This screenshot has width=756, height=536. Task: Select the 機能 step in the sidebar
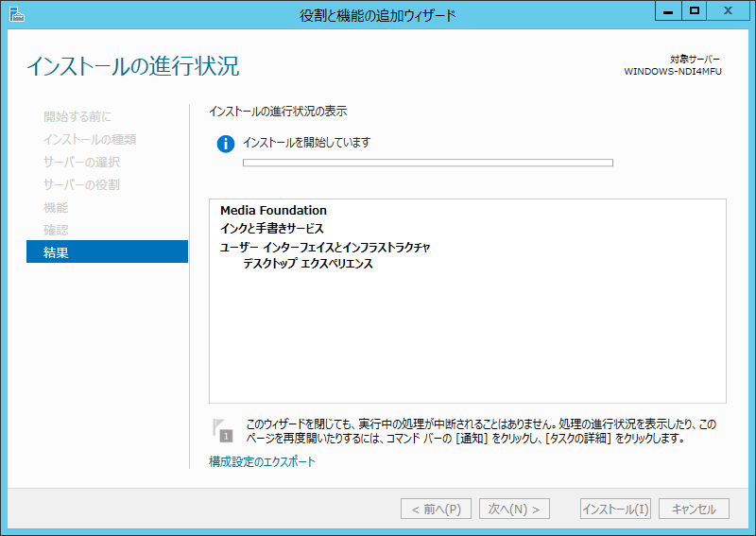[x=56, y=207]
